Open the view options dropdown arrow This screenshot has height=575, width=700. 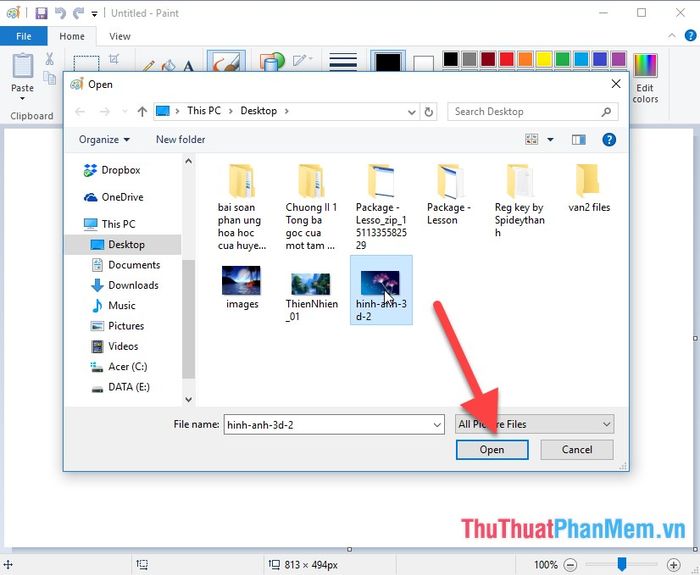coord(550,140)
